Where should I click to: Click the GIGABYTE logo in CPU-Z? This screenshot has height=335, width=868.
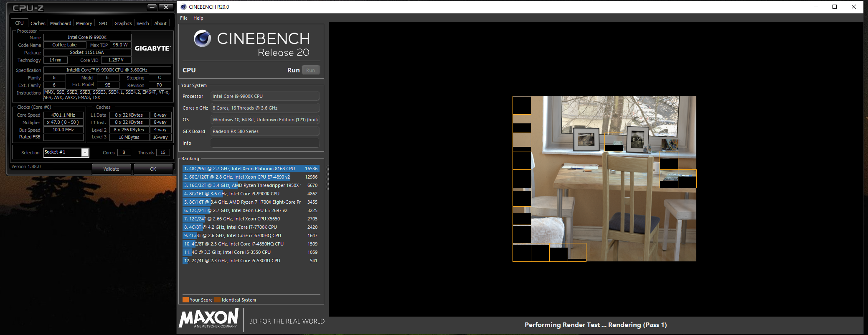pyautogui.click(x=152, y=49)
